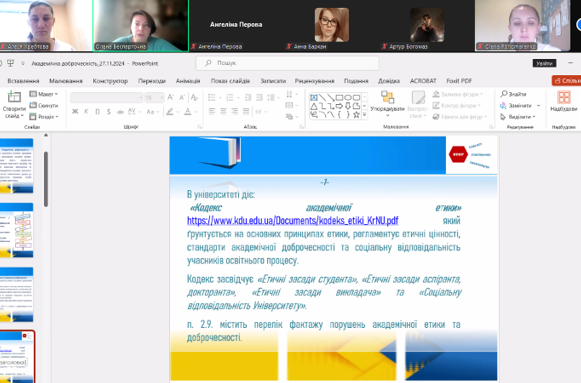Screen dimensions: 581x383
Task: Open the Конструктор ribbon tab
Action: pos(110,81)
